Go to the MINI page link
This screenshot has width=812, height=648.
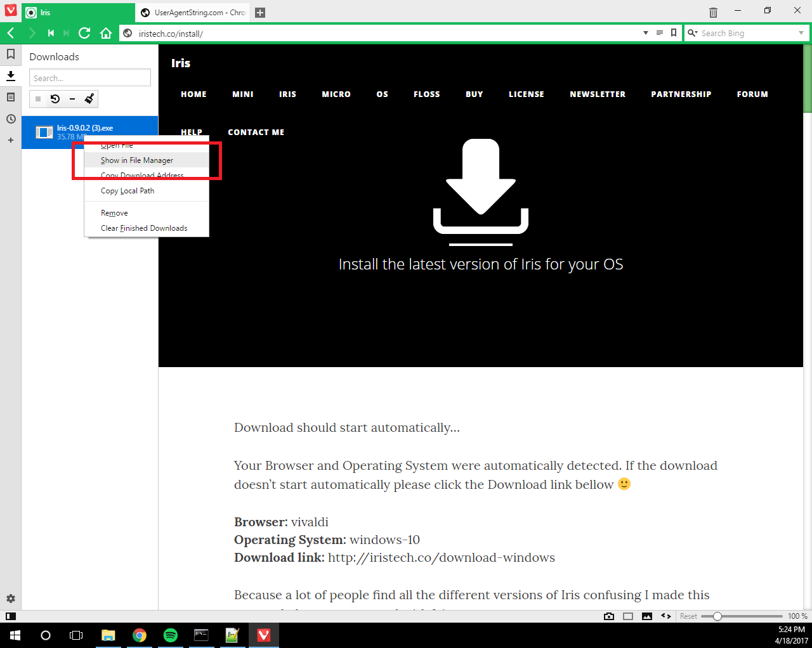tap(243, 94)
